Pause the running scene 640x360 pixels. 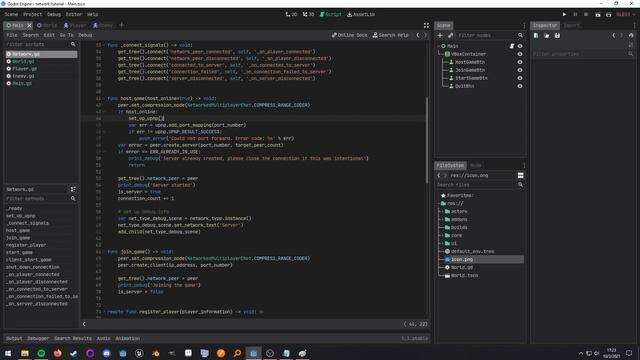pyautogui.click(x=575, y=14)
